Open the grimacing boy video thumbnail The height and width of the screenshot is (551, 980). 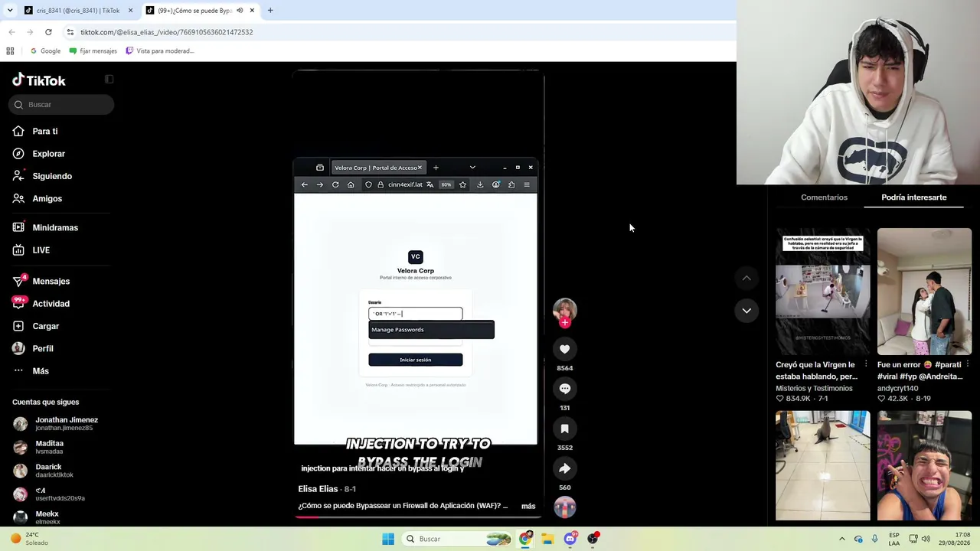(925, 466)
